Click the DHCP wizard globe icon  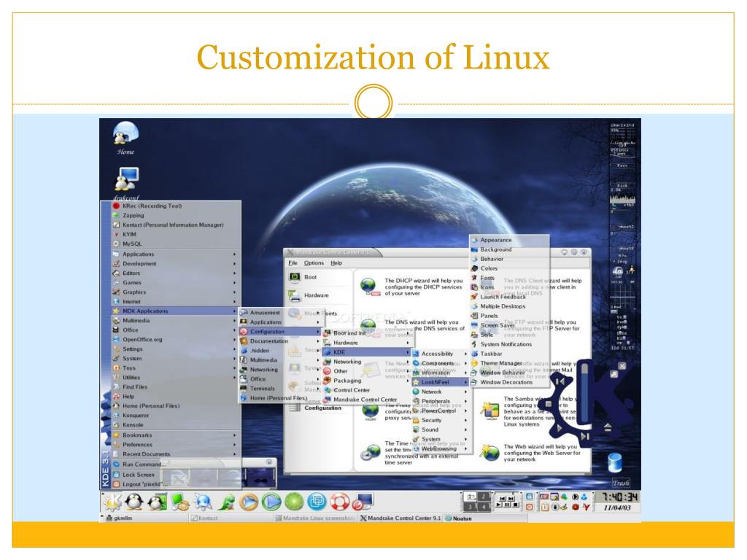(x=369, y=287)
